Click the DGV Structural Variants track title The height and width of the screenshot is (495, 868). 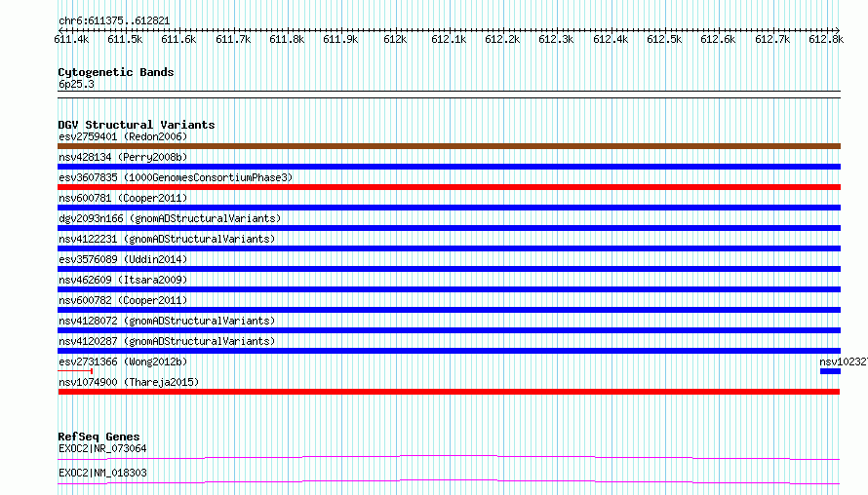(x=137, y=125)
